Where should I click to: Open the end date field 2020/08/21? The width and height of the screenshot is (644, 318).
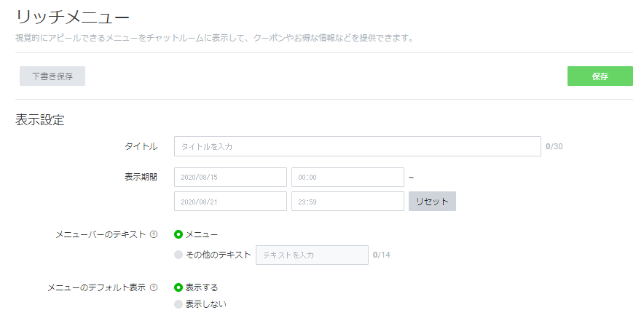(x=230, y=201)
